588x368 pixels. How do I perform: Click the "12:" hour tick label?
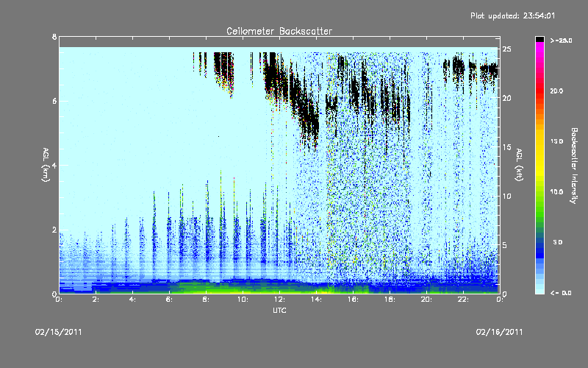pyautogui.click(x=280, y=300)
